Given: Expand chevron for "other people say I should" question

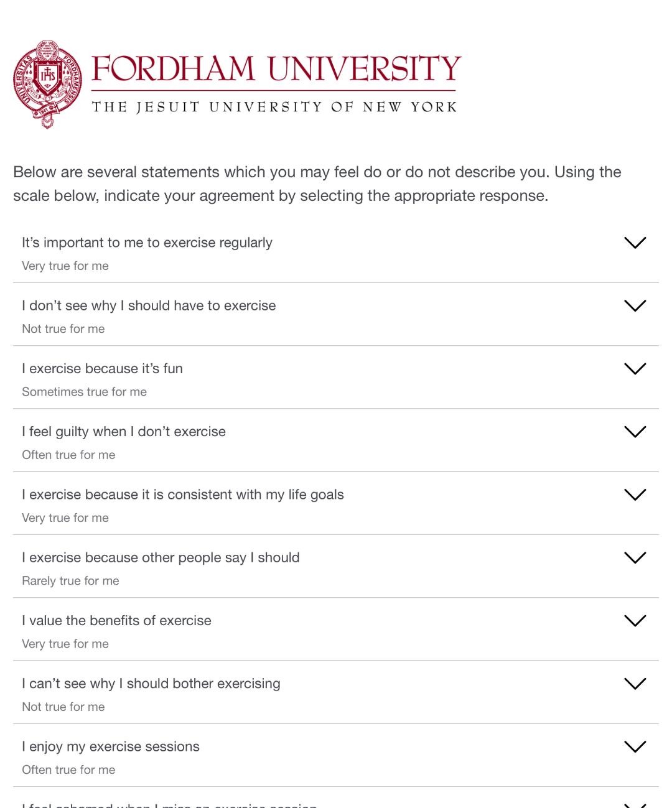Looking at the screenshot, I should (x=635, y=558).
